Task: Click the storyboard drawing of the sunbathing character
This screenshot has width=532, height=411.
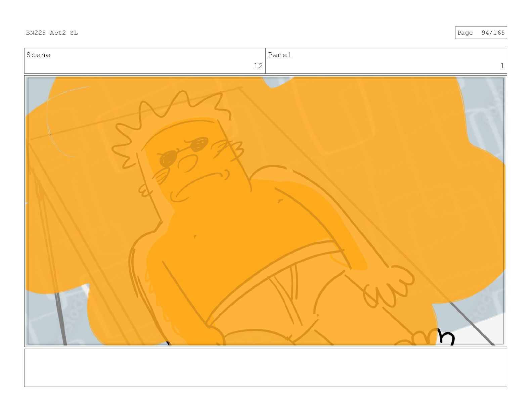Action: [x=265, y=211]
